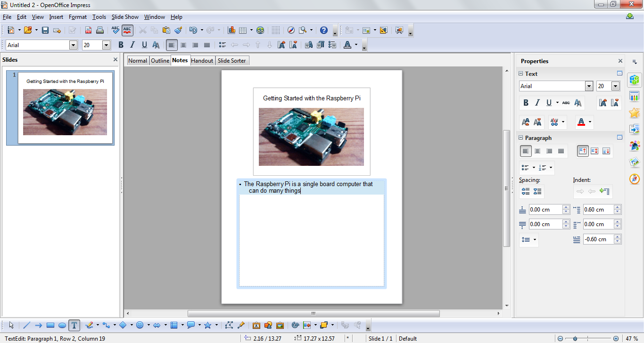Start the Slide Show icon
Screen dimensions: 644x343
coord(399,30)
